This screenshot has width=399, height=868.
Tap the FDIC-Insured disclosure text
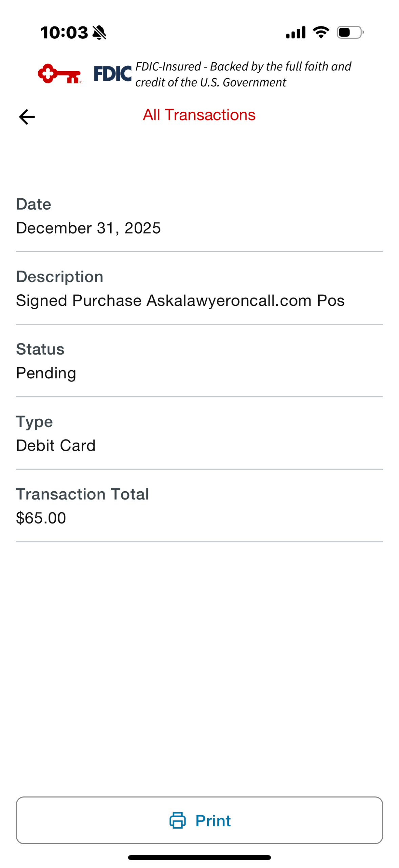243,74
